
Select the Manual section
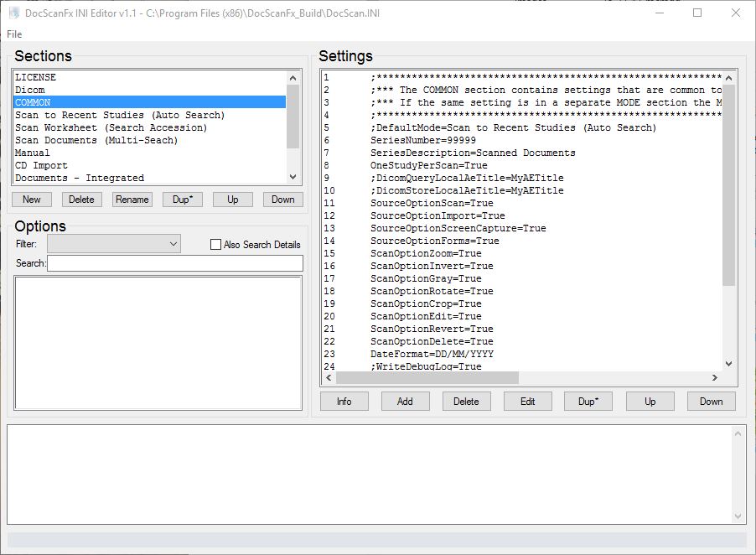click(149, 153)
